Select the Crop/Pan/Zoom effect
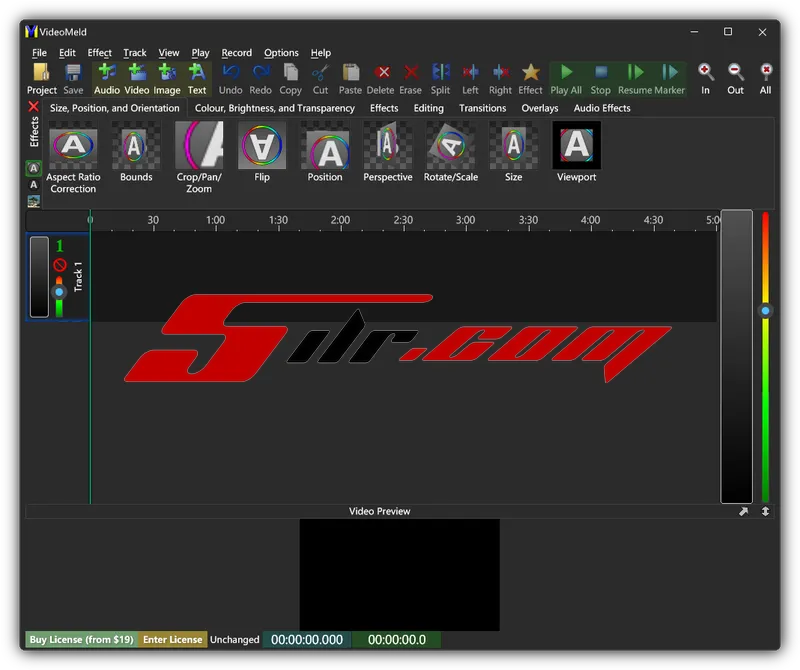The height and width of the screenshot is (670, 800). pos(199,158)
